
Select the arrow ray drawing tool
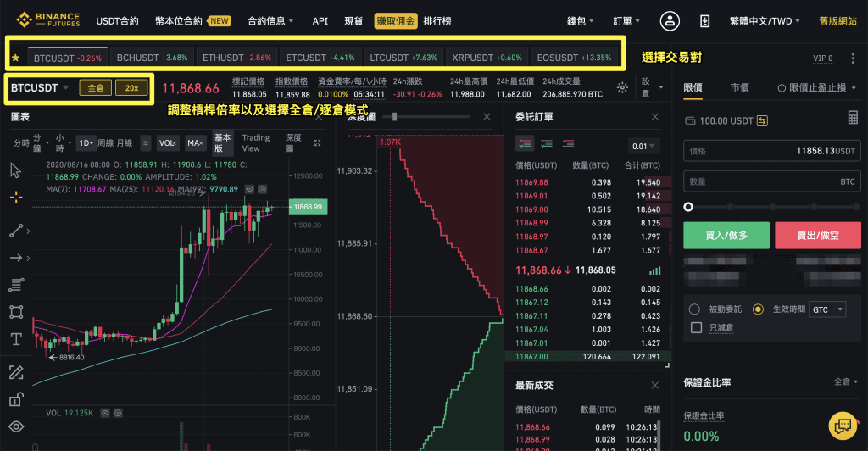pos(16,258)
